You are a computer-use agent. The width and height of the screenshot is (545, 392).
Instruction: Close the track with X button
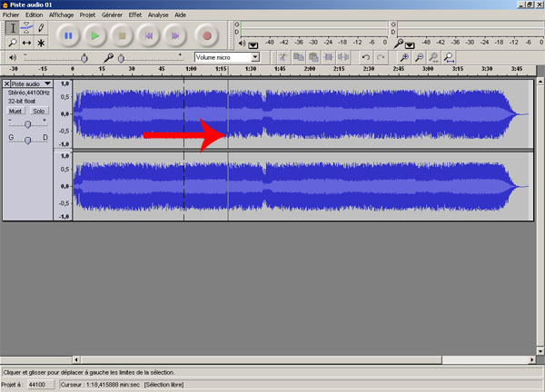tap(7, 83)
